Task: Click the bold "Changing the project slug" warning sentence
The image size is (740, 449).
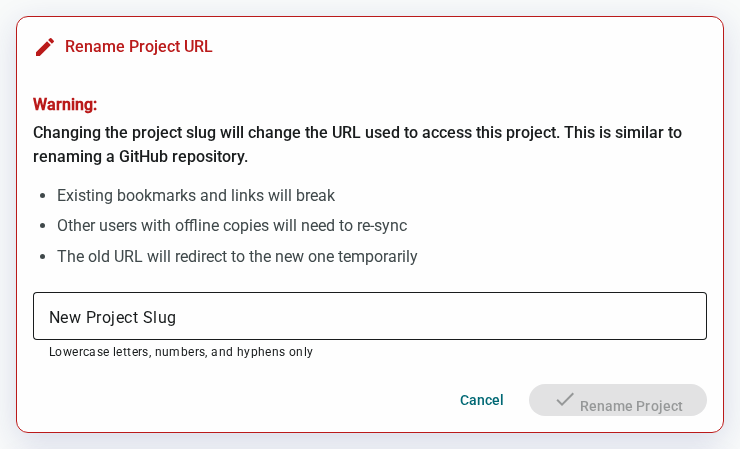Action: tap(357, 133)
